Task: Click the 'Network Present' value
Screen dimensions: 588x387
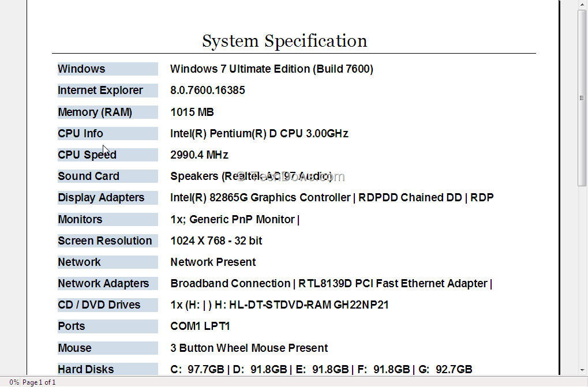Action: tap(213, 262)
